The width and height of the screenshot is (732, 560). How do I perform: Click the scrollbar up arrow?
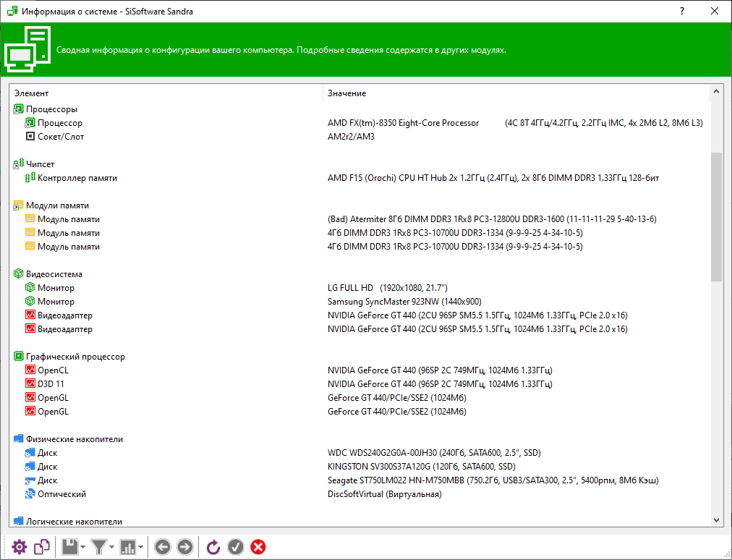point(717,92)
